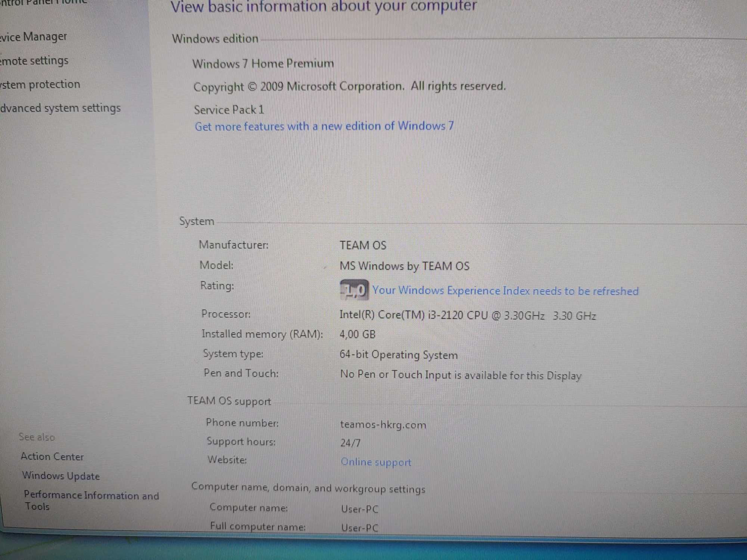Click support hours value '24/7'
This screenshot has height=560, width=747.
[350, 443]
